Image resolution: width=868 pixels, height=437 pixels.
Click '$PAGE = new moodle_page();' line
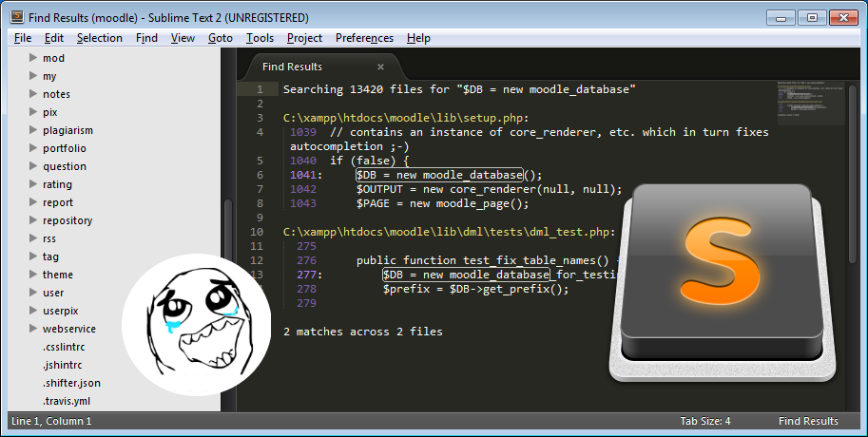click(443, 203)
